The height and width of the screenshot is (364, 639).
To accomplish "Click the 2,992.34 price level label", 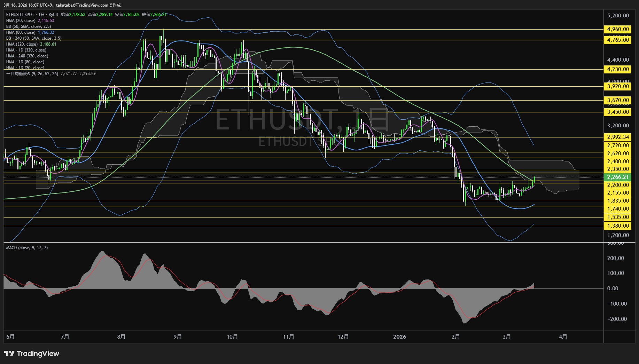I will pyautogui.click(x=618, y=137).
